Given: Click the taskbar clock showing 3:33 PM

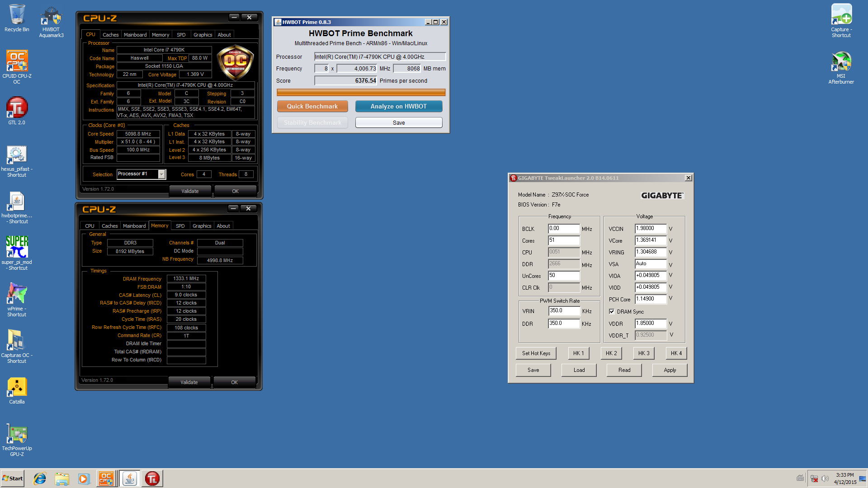Looking at the screenshot, I should click(844, 479).
